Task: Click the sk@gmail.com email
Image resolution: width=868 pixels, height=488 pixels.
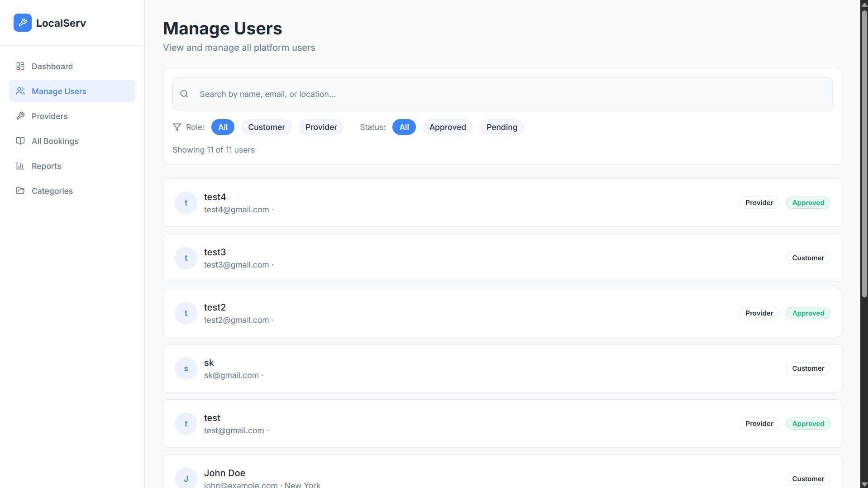Action: point(232,375)
